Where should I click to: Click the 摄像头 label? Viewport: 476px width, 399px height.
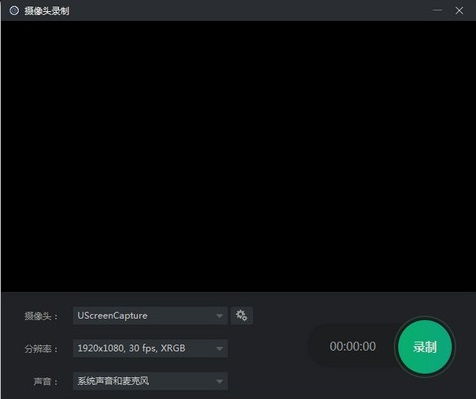41,316
